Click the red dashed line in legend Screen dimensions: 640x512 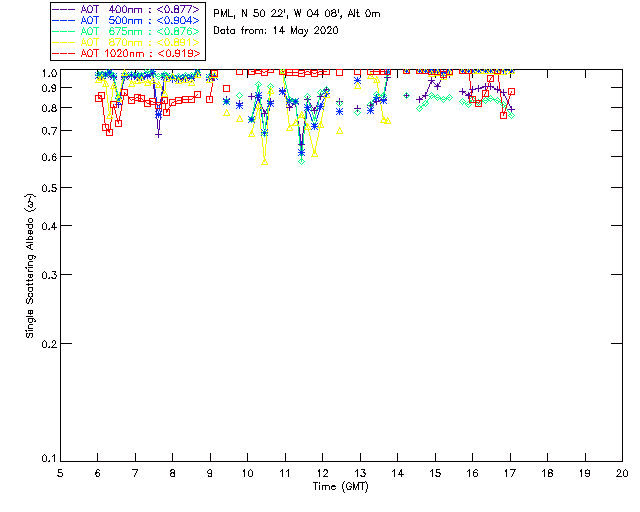64,53
